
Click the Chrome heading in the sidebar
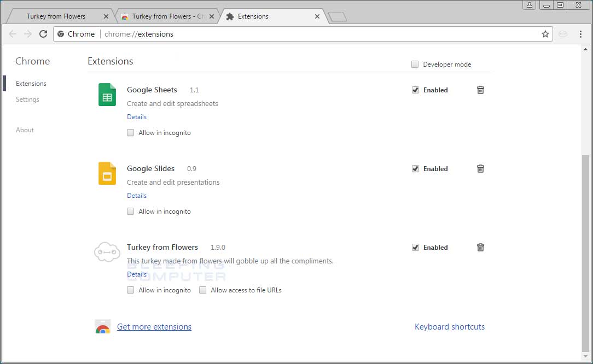click(32, 61)
